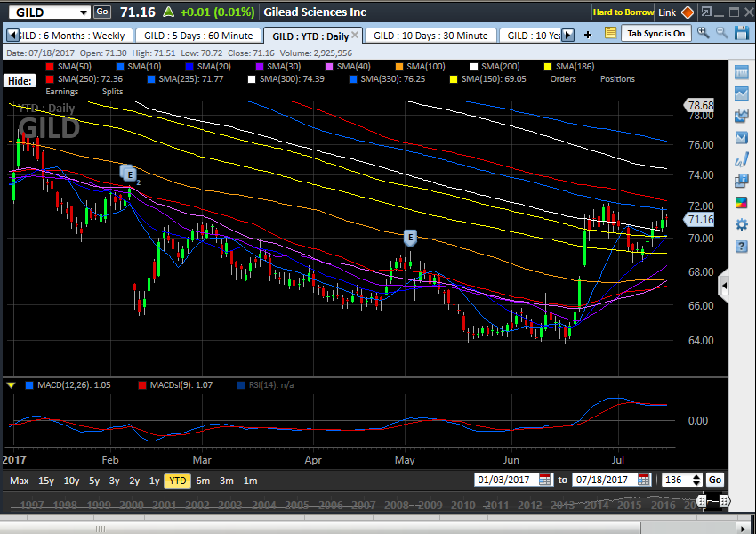Open the rainbow color palette icon
The width and height of the screenshot is (756, 534).
point(742,203)
